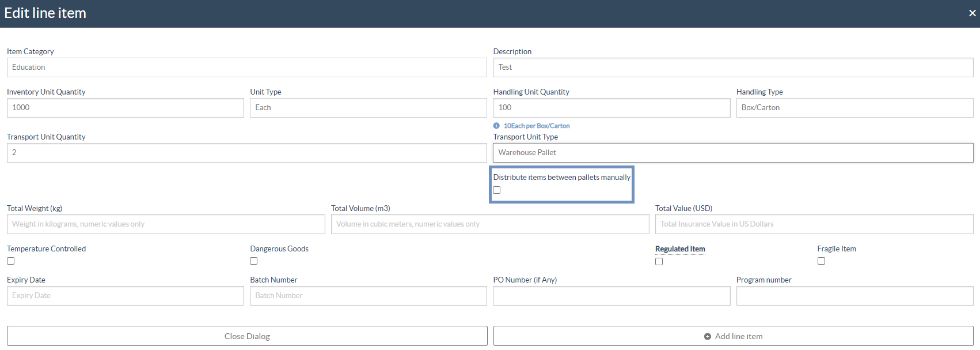Focus the Description field containing Test
Viewport: 980px width, 350px height.
pyautogui.click(x=732, y=67)
